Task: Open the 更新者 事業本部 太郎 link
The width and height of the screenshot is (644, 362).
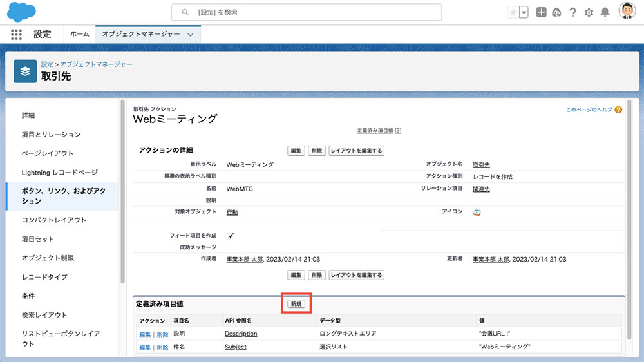Action: [490, 260]
